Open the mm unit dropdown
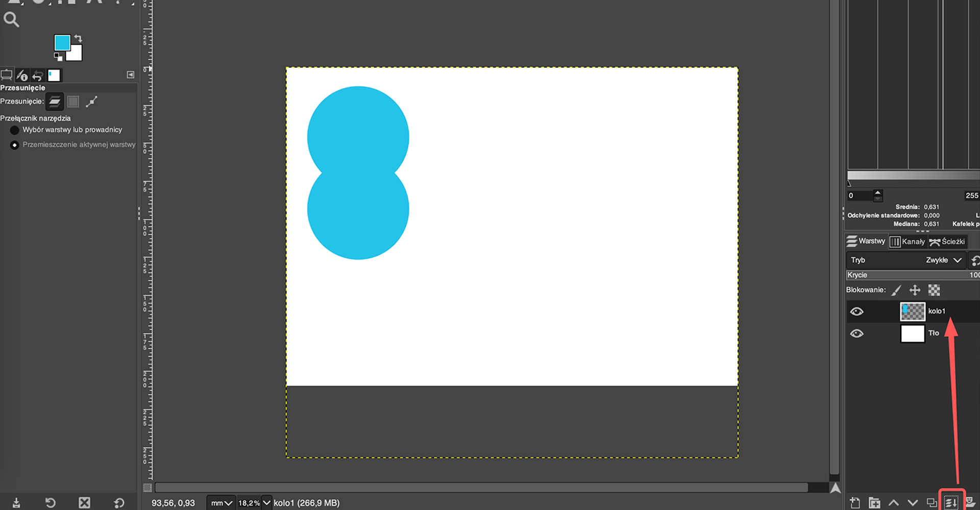Viewport: 980px width, 510px height. coord(222,503)
